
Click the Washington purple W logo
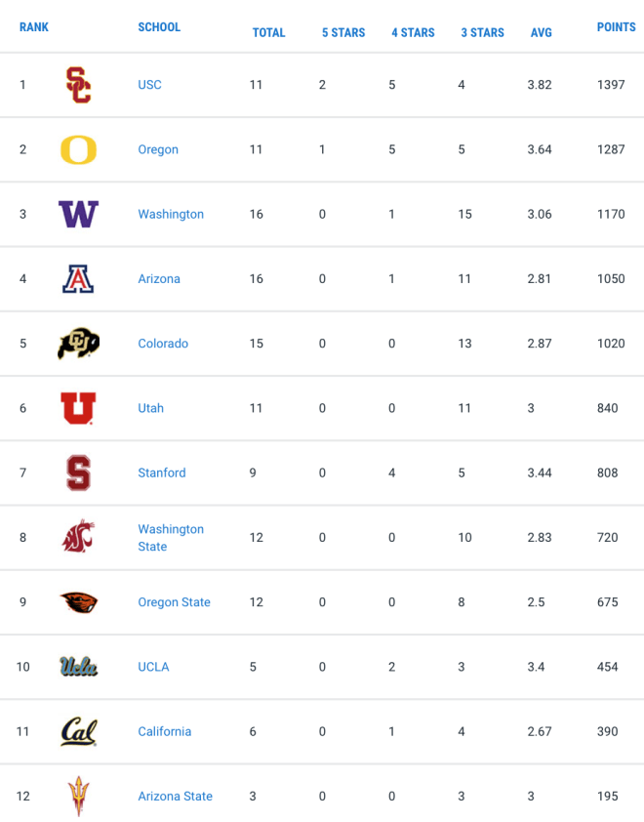click(x=79, y=214)
